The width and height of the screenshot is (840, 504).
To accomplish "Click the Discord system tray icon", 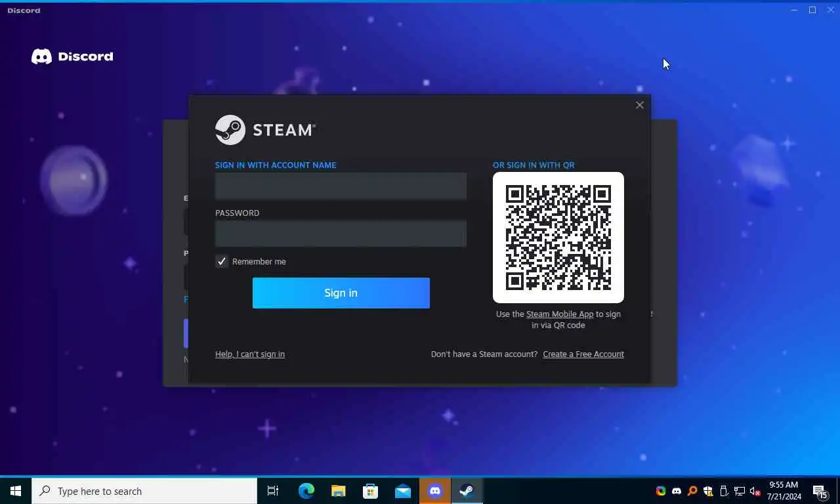I will coord(677,491).
